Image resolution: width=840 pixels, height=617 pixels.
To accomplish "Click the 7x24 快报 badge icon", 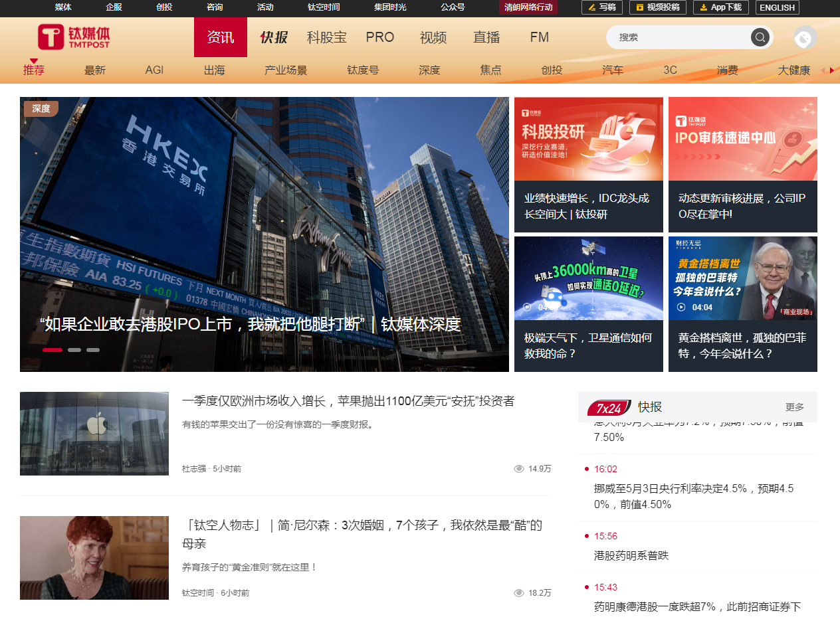I will click(609, 407).
